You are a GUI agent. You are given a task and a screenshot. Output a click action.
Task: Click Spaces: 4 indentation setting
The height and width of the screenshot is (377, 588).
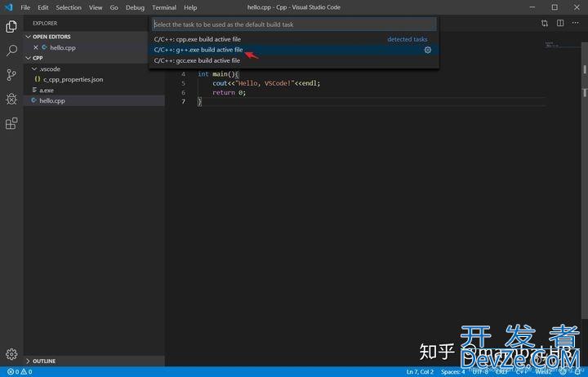[x=452, y=372]
